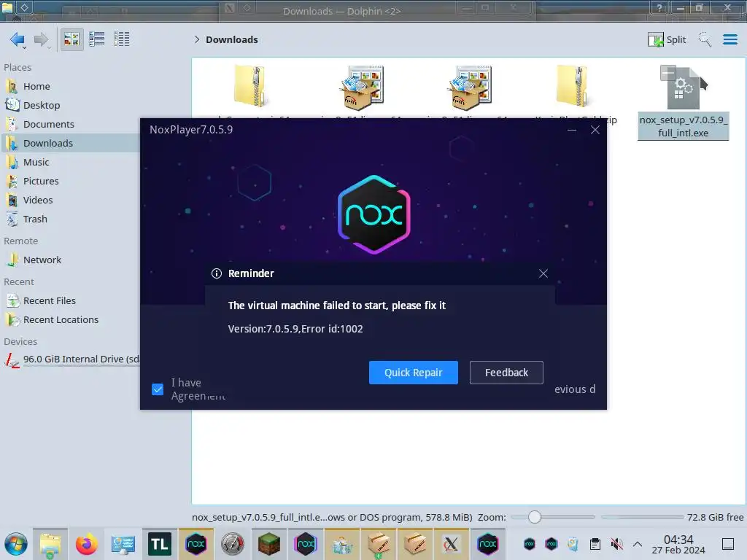Screen dimensions: 747x560
Task: Select the 96.0 GiB Internal Drive device
Action: (71, 359)
